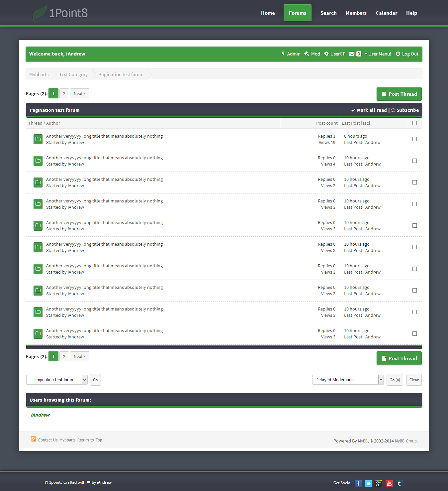Click Next in the bottom pagination

tap(80, 356)
